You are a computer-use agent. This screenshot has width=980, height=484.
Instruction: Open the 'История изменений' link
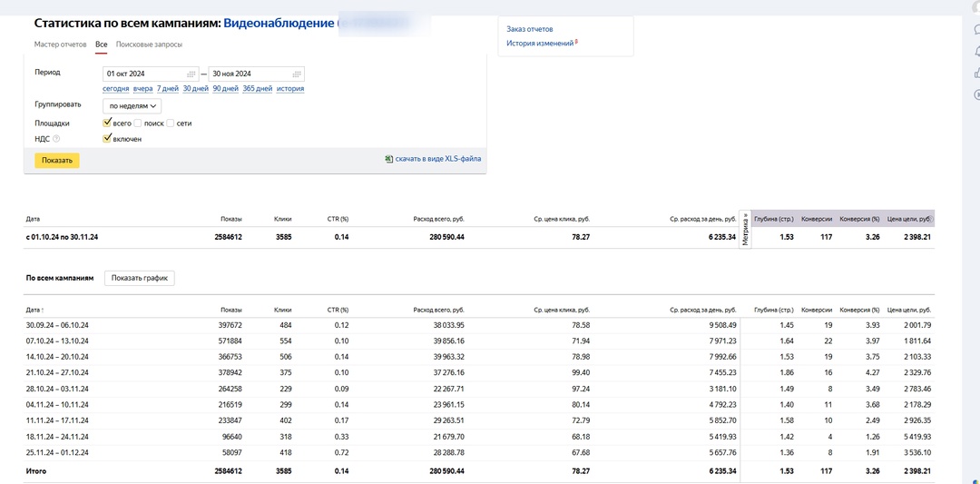click(540, 44)
